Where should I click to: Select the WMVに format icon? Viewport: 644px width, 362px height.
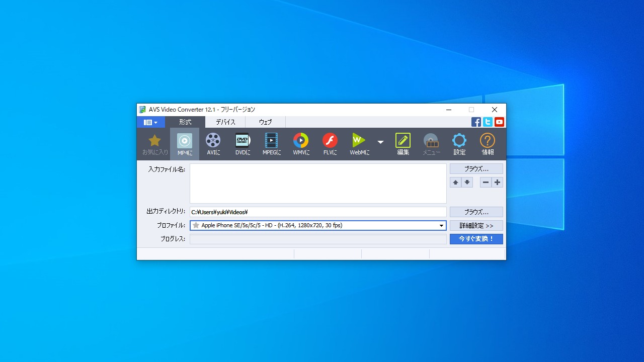[301, 144]
